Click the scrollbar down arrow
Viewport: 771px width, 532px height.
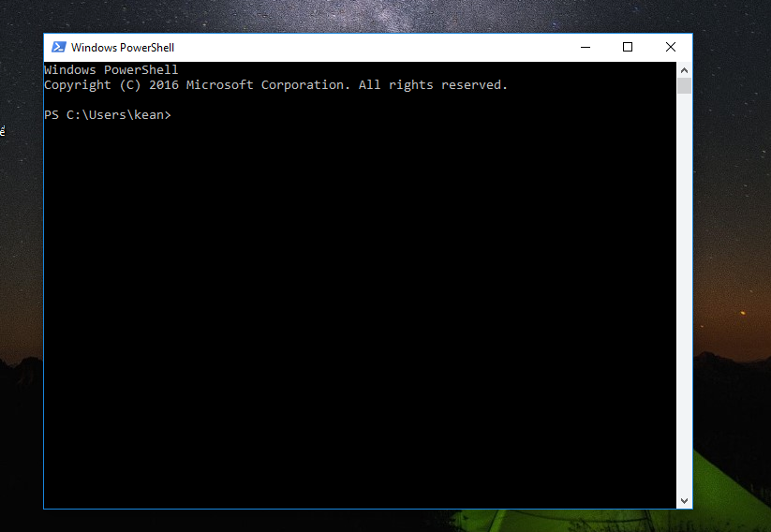(684, 500)
